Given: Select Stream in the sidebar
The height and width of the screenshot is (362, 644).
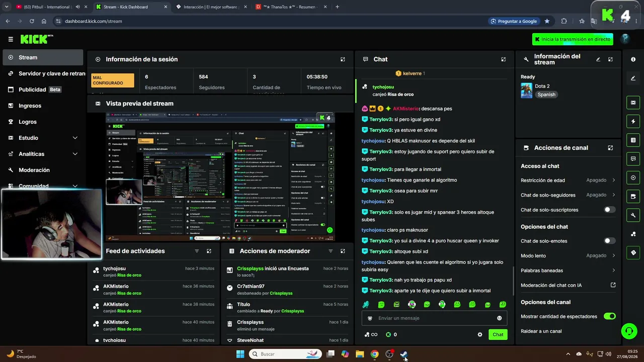Looking at the screenshot, I should 43,57.
